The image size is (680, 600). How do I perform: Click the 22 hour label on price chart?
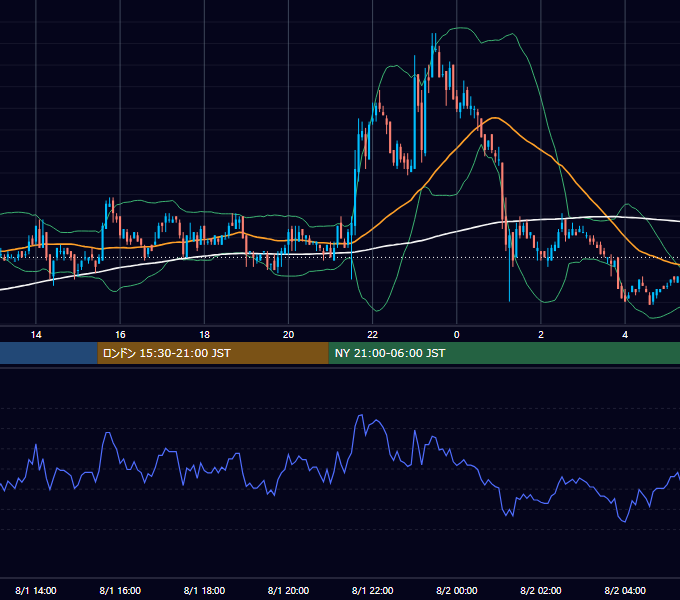point(373,335)
